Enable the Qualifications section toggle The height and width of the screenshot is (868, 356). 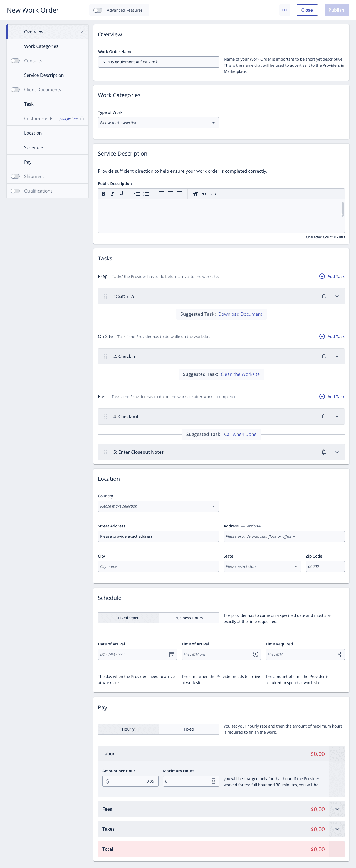coord(15,191)
